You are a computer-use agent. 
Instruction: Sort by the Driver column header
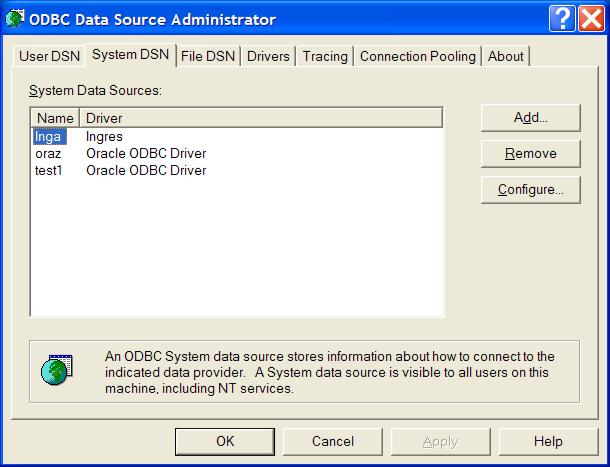click(260, 118)
